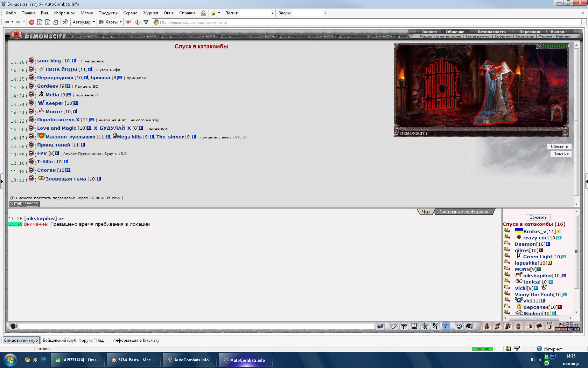The image size is (588, 368).
Task: Click the black flag icon
Action: tap(539, 326)
